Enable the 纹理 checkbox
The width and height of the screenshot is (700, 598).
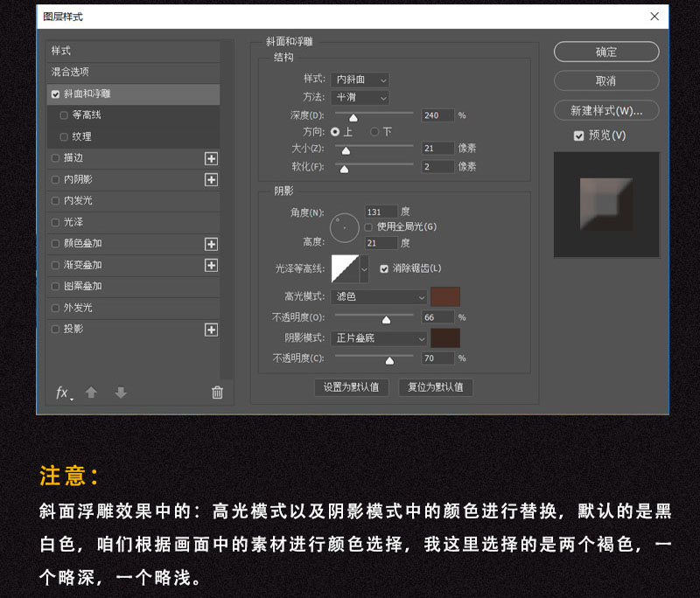(x=64, y=137)
